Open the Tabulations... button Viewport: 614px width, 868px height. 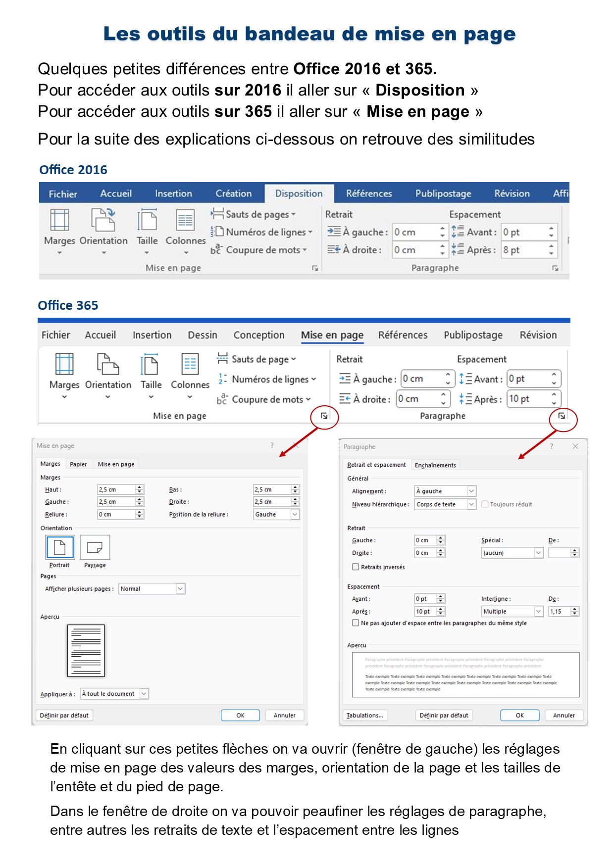click(365, 715)
